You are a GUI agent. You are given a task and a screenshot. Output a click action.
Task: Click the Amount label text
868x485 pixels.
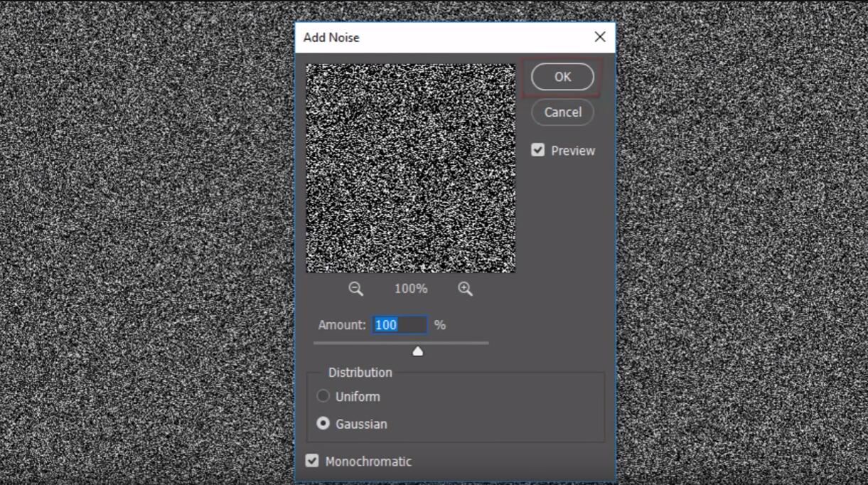pos(341,325)
